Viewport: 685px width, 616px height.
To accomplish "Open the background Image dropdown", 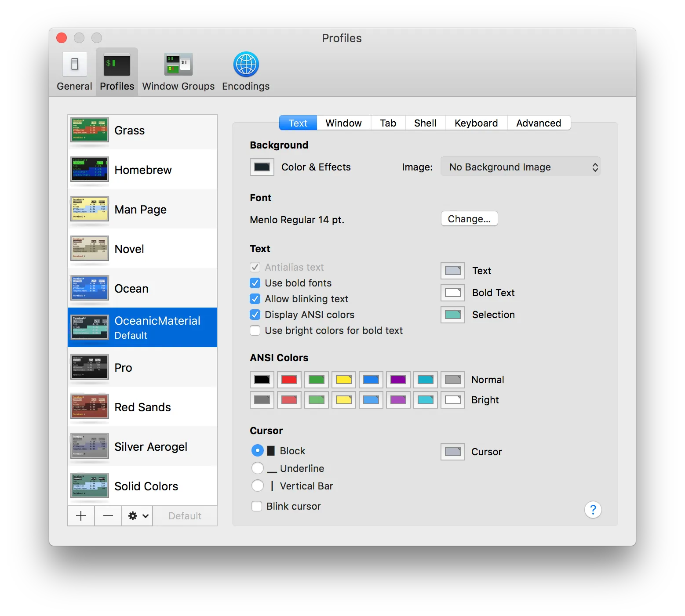I will point(521,167).
